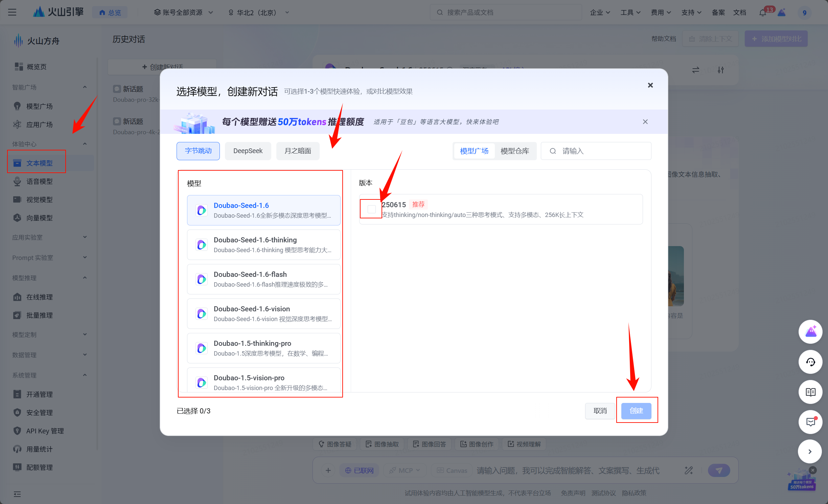
Task: Switch to the DeepSeek provider tab
Action: click(x=248, y=151)
